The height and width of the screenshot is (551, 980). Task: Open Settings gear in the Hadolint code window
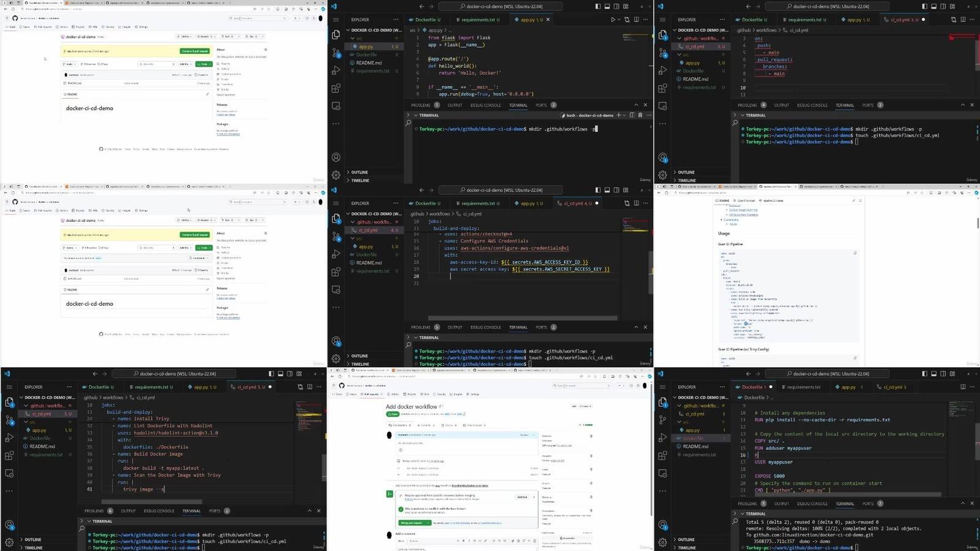pyautogui.click(x=9, y=542)
